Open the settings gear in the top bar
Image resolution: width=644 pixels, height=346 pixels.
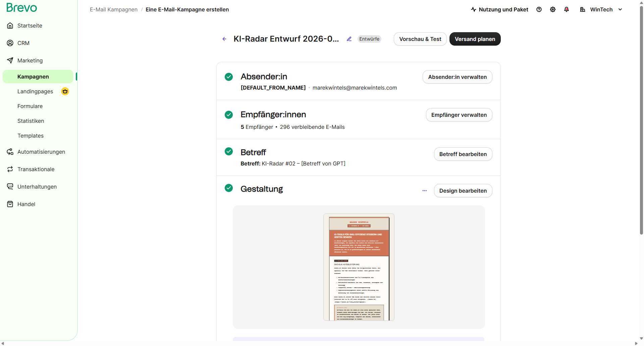click(553, 9)
